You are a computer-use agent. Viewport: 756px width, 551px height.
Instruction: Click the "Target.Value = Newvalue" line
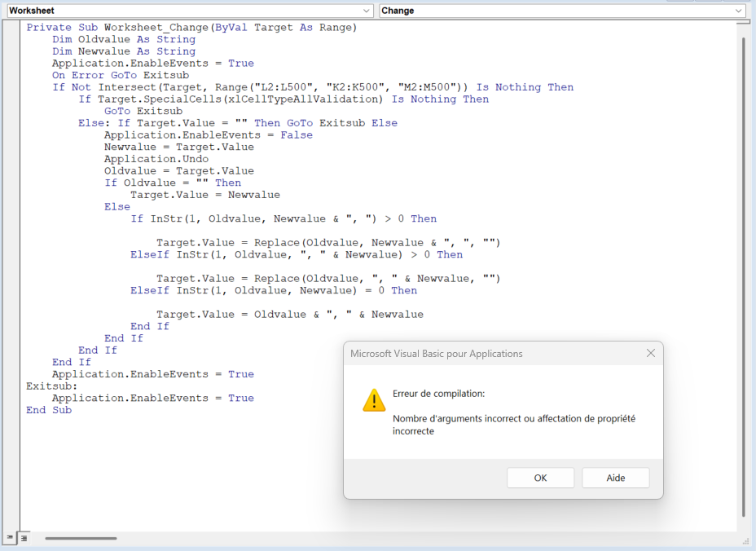click(x=205, y=195)
